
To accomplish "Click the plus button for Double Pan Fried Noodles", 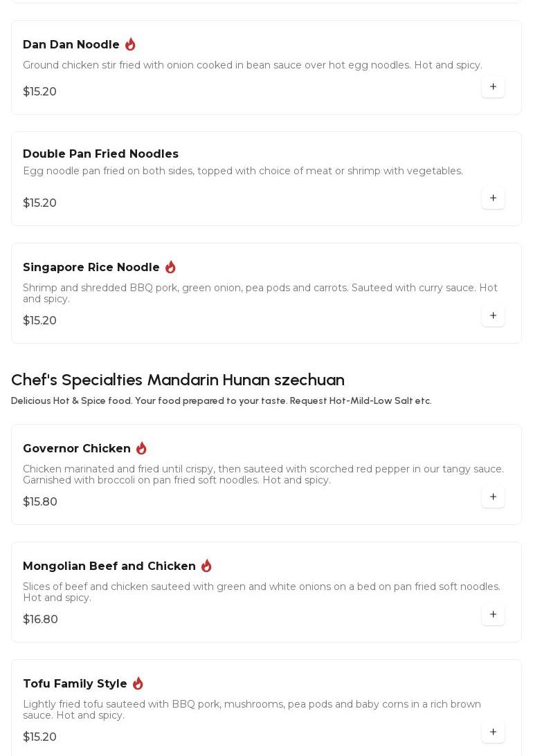I will click(x=493, y=198).
